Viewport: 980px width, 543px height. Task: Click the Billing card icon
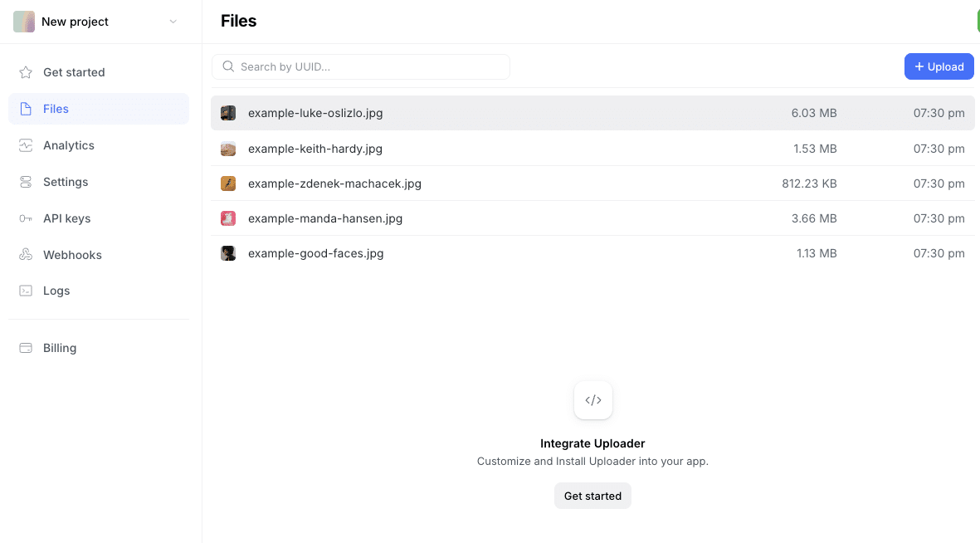(26, 348)
